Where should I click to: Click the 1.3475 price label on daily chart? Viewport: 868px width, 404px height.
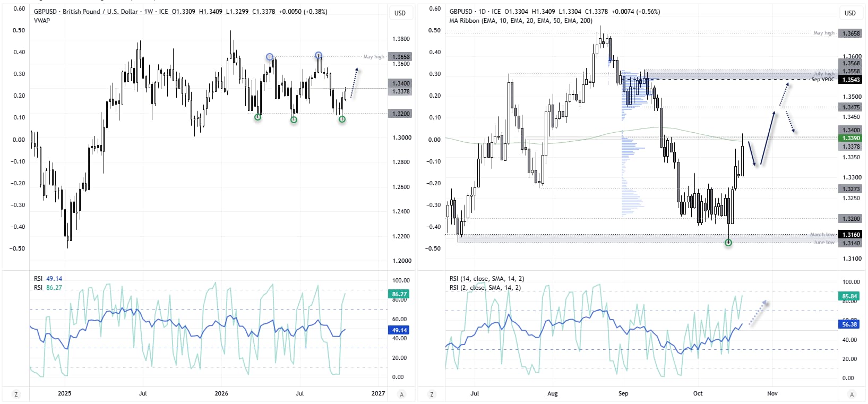pos(851,107)
